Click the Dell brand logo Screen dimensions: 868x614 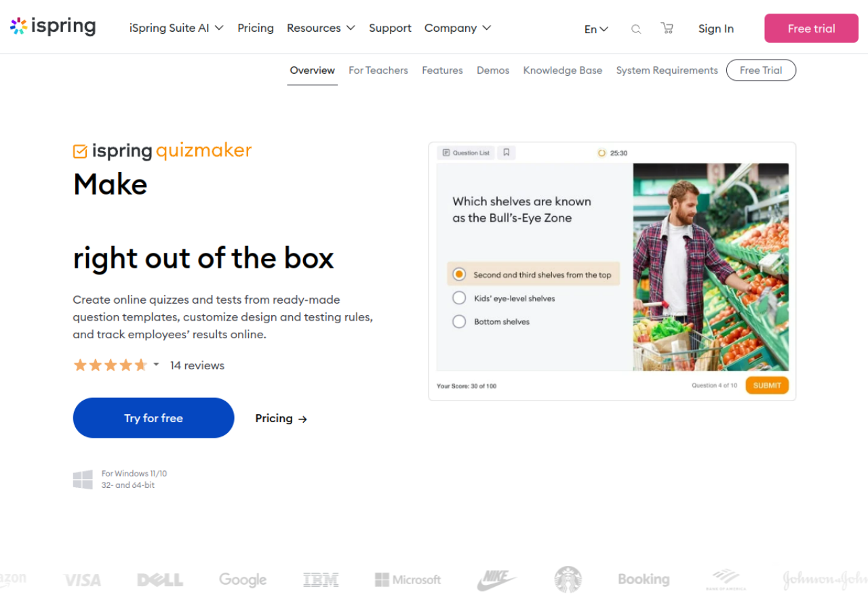[x=160, y=580]
